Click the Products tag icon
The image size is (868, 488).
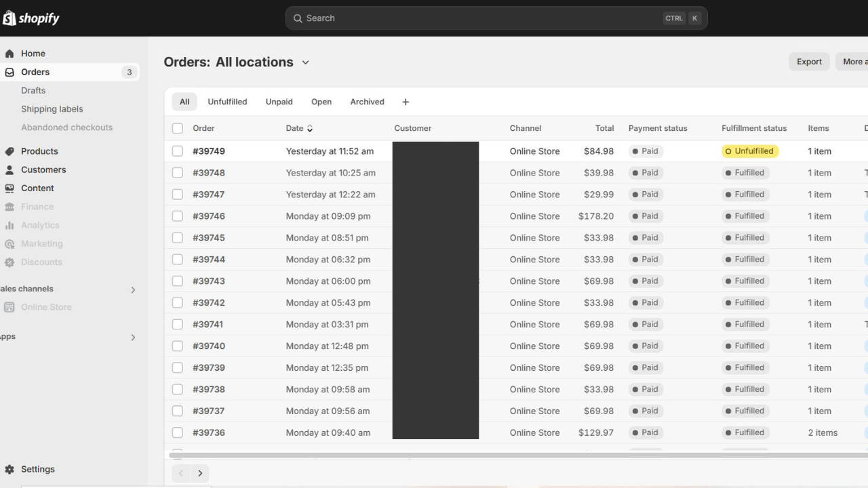tap(9, 151)
